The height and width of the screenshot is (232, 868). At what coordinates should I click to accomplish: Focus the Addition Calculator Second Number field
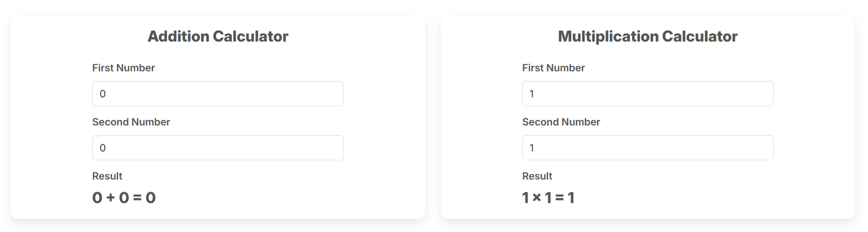point(217,148)
